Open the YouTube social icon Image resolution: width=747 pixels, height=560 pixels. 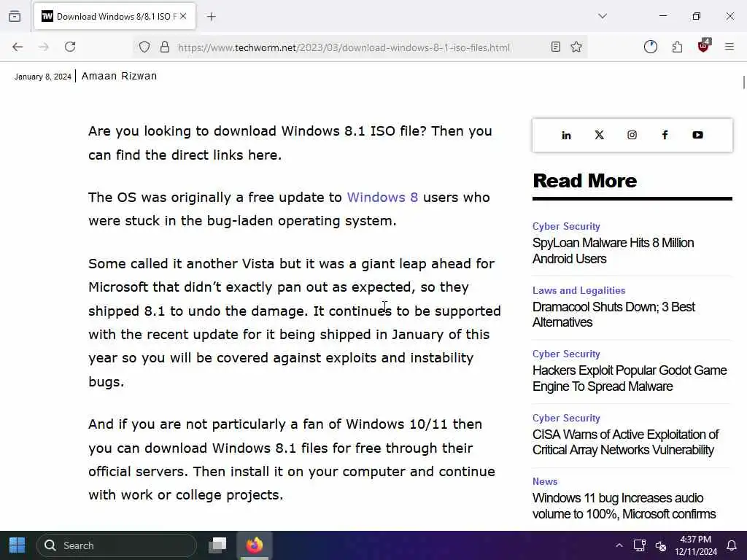click(697, 135)
